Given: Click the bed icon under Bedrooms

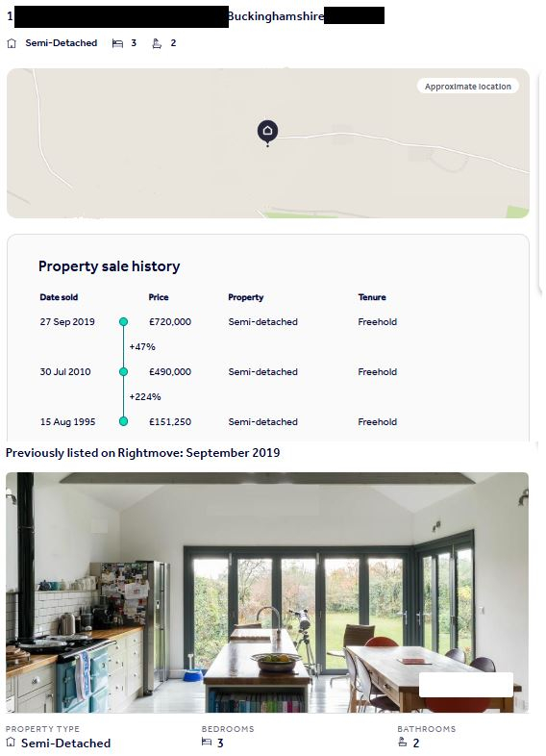Looking at the screenshot, I should (207, 742).
